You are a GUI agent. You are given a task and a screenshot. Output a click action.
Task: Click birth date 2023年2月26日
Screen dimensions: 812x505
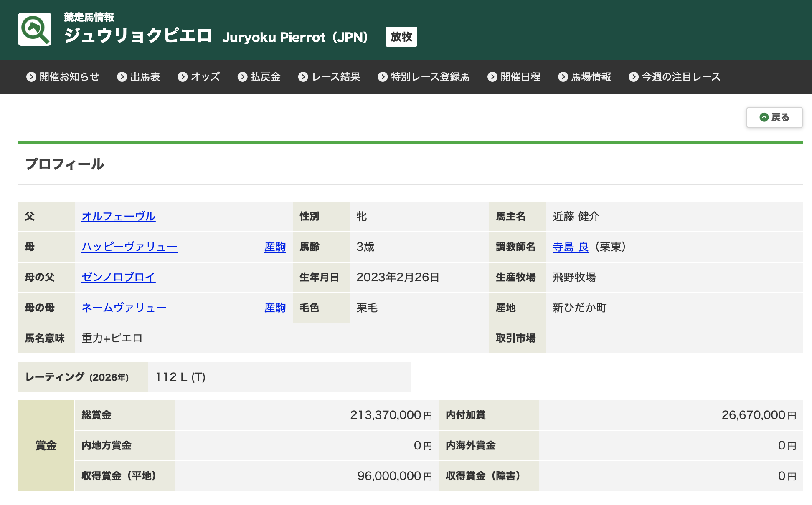(398, 277)
